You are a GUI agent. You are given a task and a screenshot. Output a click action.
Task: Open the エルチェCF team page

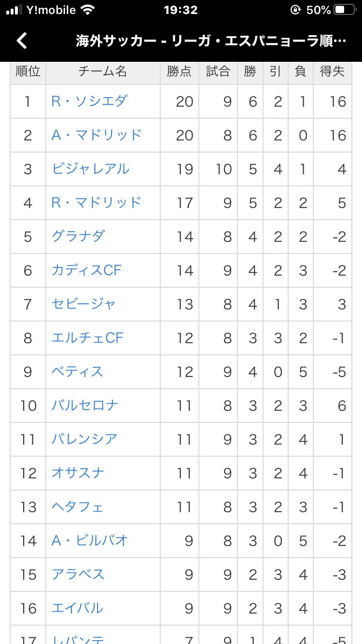tap(87, 337)
